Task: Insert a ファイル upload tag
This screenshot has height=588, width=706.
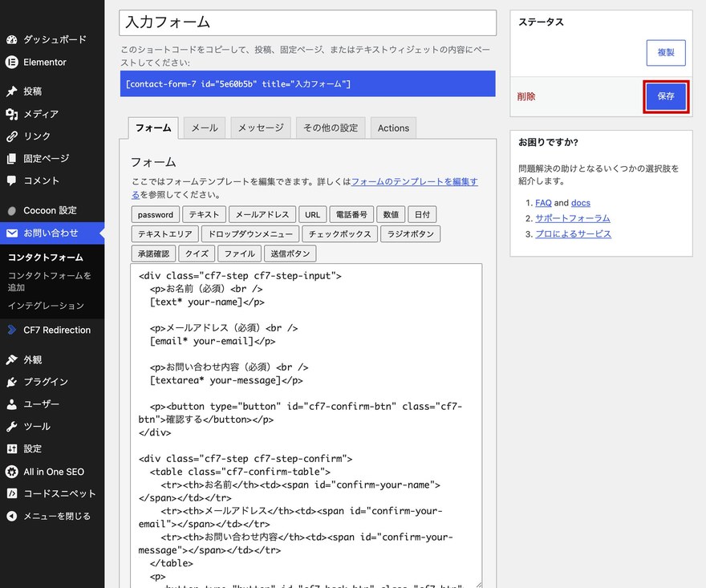Action: [240, 253]
